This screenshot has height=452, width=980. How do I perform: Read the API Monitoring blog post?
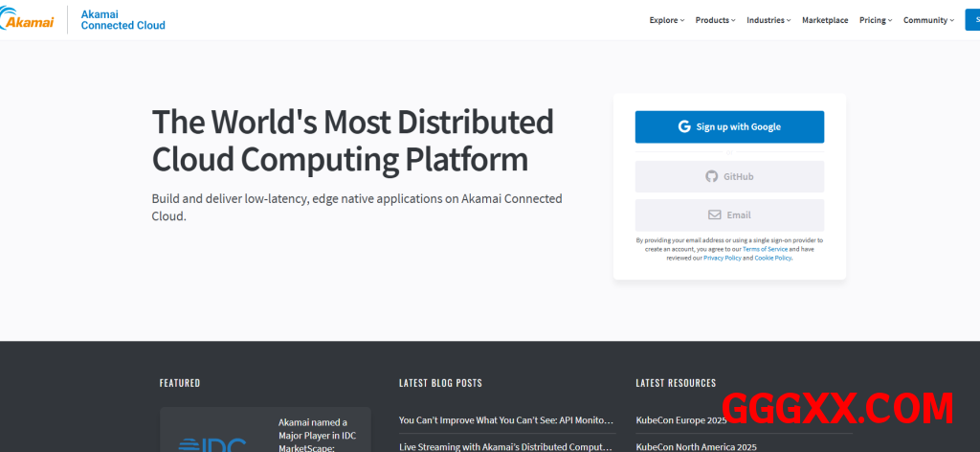tap(505, 420)
